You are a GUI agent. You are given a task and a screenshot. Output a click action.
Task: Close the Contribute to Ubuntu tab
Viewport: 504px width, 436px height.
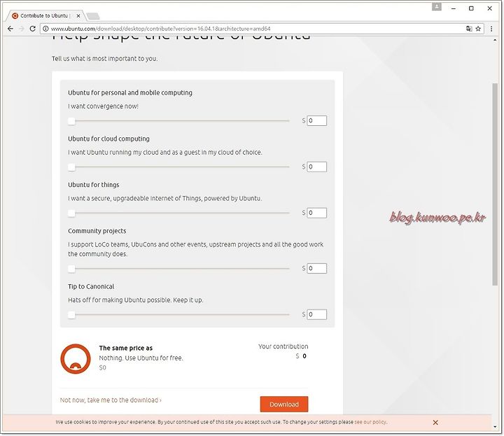coord(78,15)
